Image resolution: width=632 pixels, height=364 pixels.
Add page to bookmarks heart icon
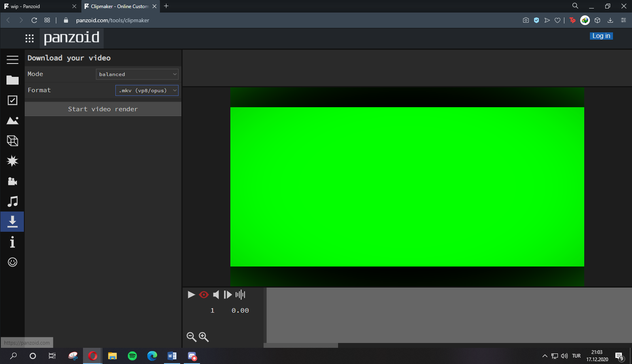(x=558, y=20)
